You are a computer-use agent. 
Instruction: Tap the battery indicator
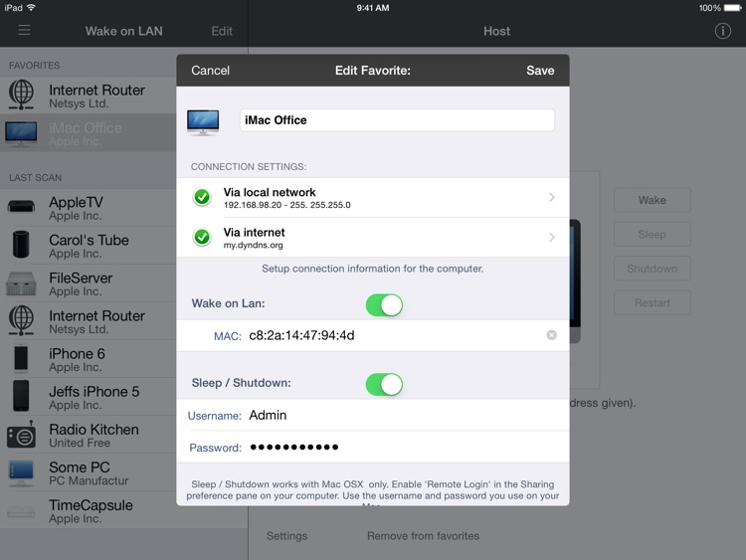coord(733,8)
